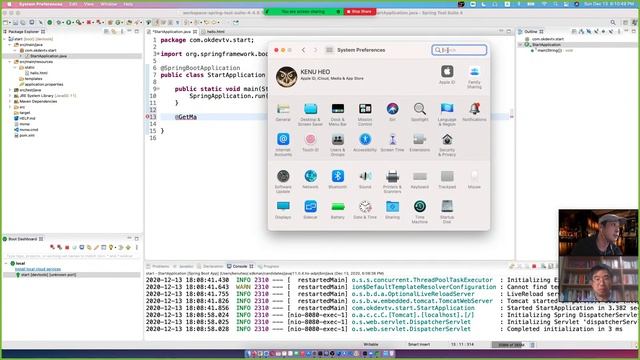The image size is (640, 360).
Task: Open Software Update preferences
Action: (x=283, y=181)
